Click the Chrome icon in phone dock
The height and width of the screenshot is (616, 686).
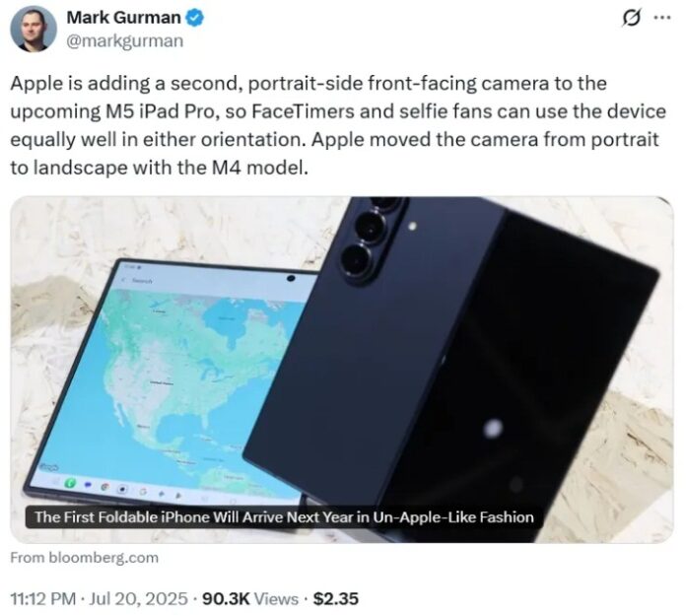tap(105, 487)
